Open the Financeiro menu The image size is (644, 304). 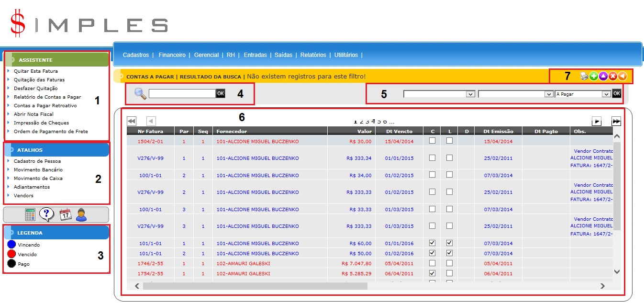(172, 55)
